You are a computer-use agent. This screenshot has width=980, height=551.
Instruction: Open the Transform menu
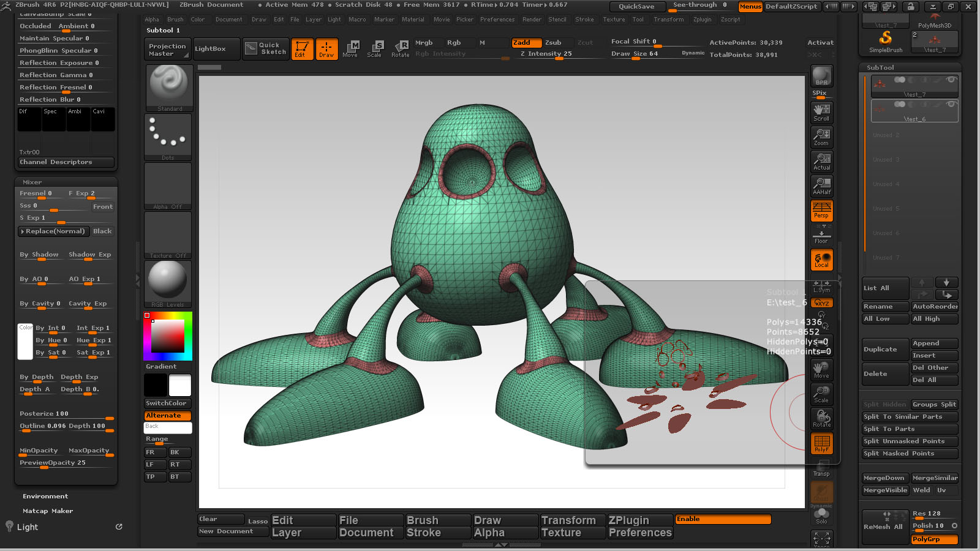pos(669,20)
